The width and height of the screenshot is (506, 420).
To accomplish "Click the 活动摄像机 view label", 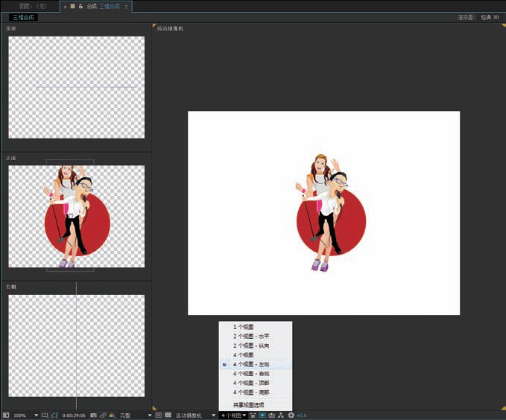I will click(170, 28).
